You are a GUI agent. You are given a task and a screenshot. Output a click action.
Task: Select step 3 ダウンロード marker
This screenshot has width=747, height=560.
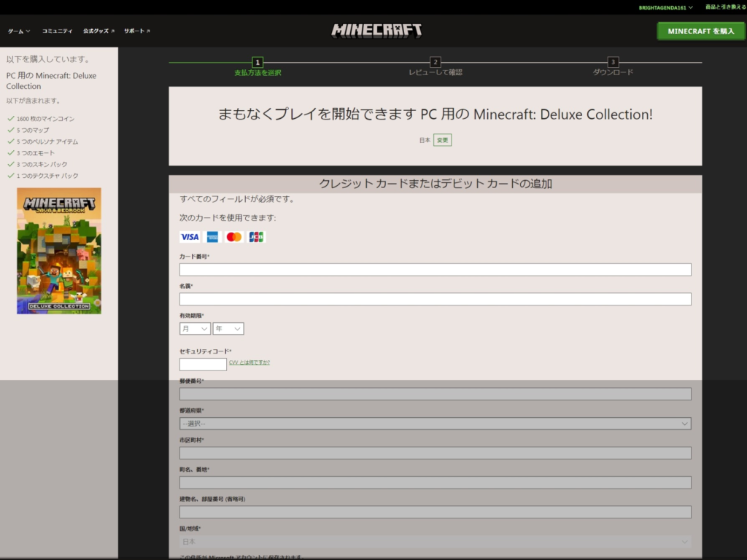pos(613,63)
